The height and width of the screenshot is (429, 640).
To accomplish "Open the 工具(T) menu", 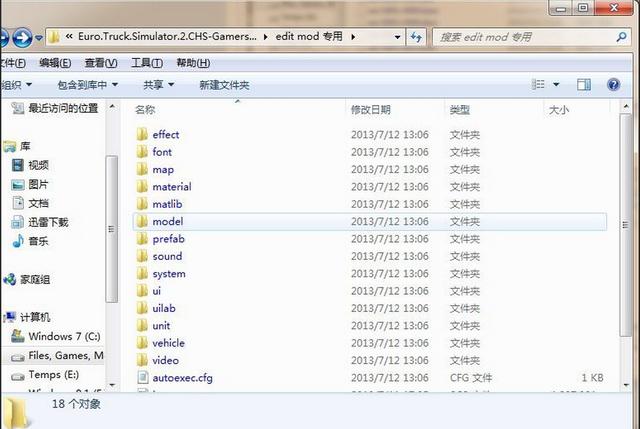I will [147, 63].
